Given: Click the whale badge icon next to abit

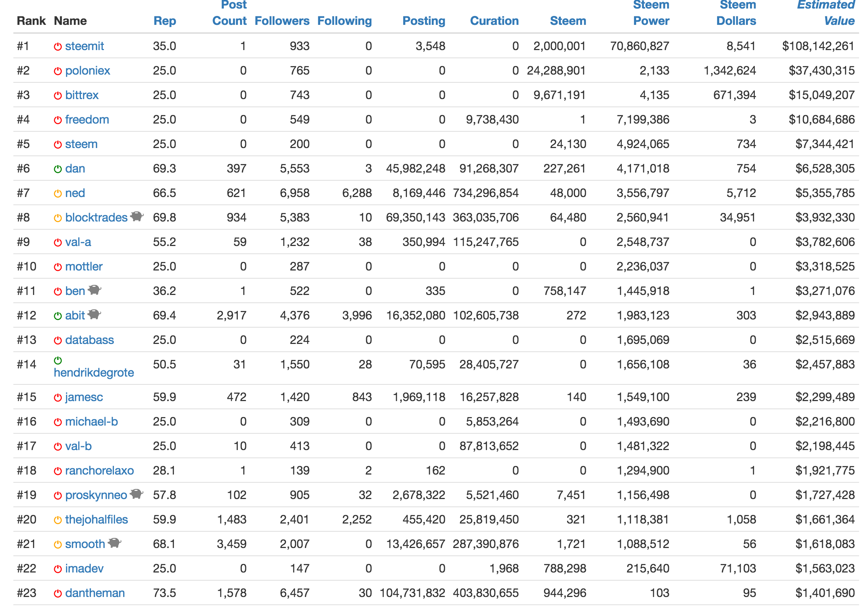Looking at the screenshot, I should click(x=94, y=314).
